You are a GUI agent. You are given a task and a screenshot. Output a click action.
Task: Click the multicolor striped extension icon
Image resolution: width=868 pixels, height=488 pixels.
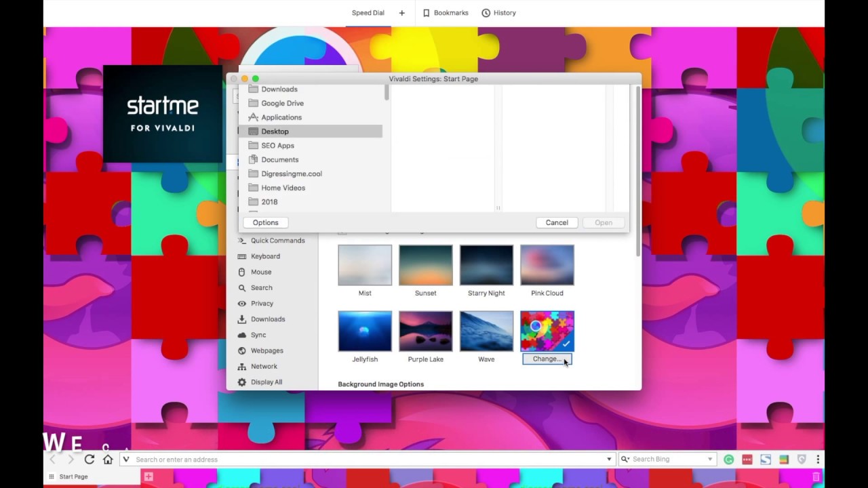pos(783,459)
